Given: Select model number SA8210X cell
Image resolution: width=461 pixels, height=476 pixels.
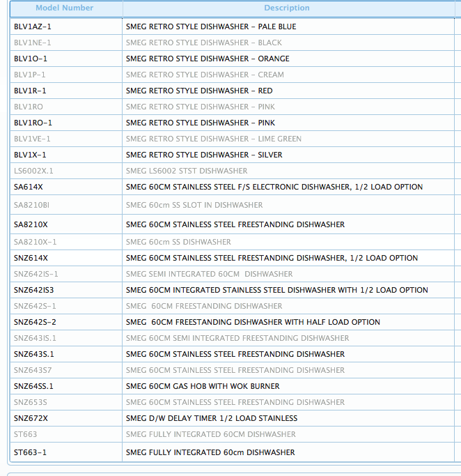Looking at the screenshot, I should (66, 224).
